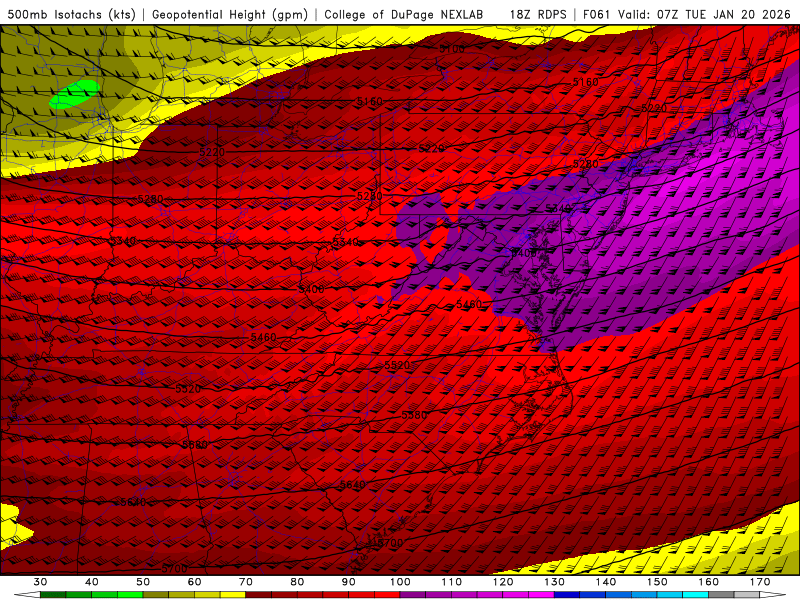Image resolution: width=800 pixels, height=600 pixels.
Task: Select the bright red swatch just below 100
Action: (387, 595)
